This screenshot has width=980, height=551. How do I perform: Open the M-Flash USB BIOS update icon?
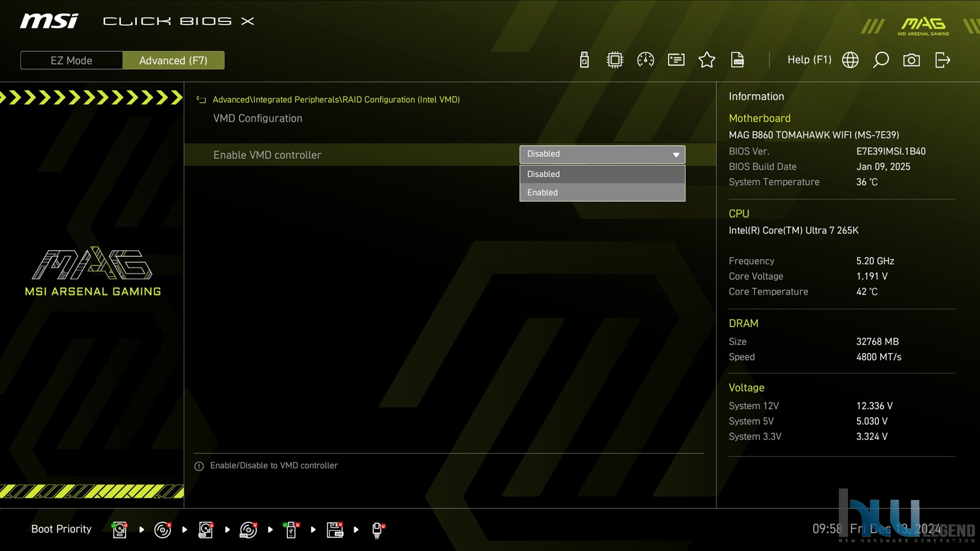(x=584, y=60)
